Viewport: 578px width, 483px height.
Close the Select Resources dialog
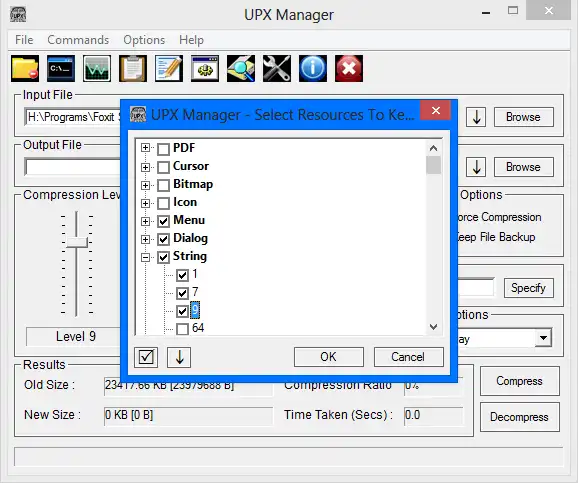[435, 110]
